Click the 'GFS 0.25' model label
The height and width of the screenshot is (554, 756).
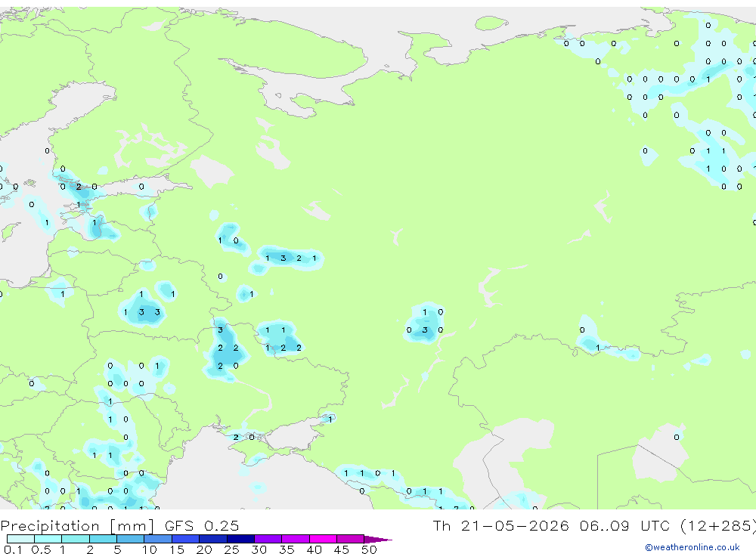pyautogui.click(x=202, y=526)
